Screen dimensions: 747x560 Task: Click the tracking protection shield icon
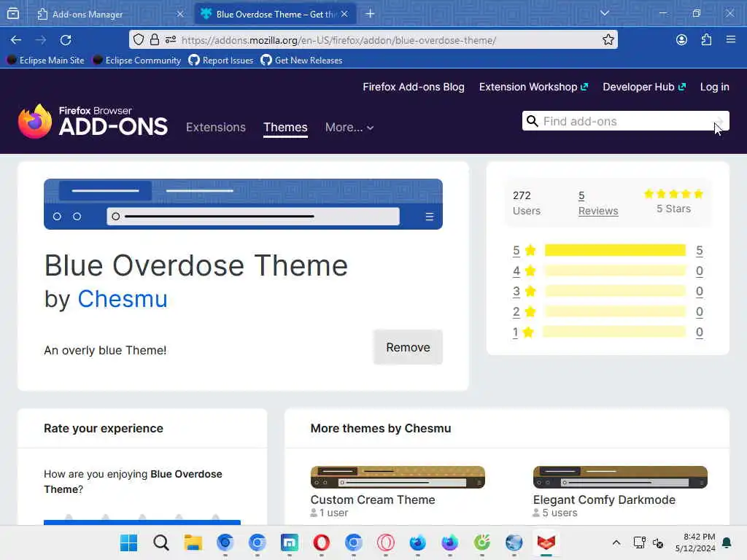(x=139, y=40)
